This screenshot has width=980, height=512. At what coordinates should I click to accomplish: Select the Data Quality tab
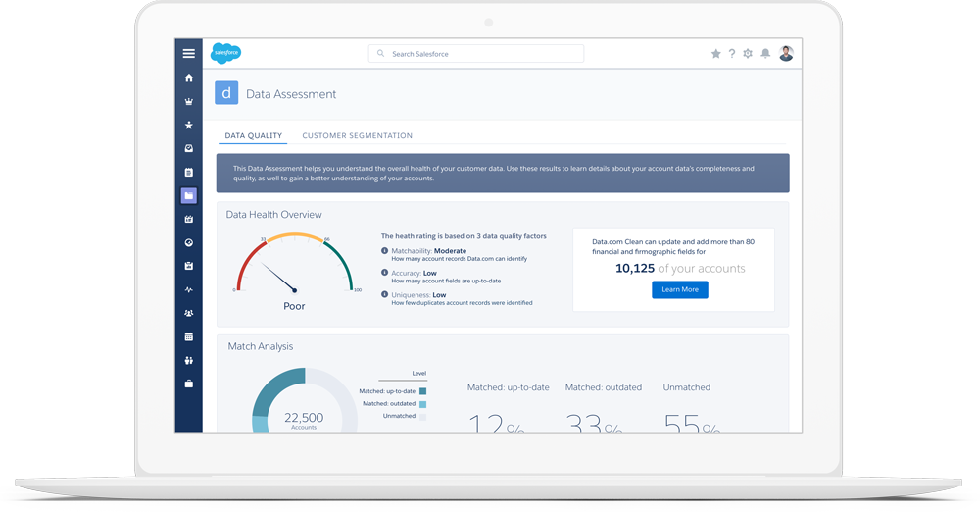253,136
